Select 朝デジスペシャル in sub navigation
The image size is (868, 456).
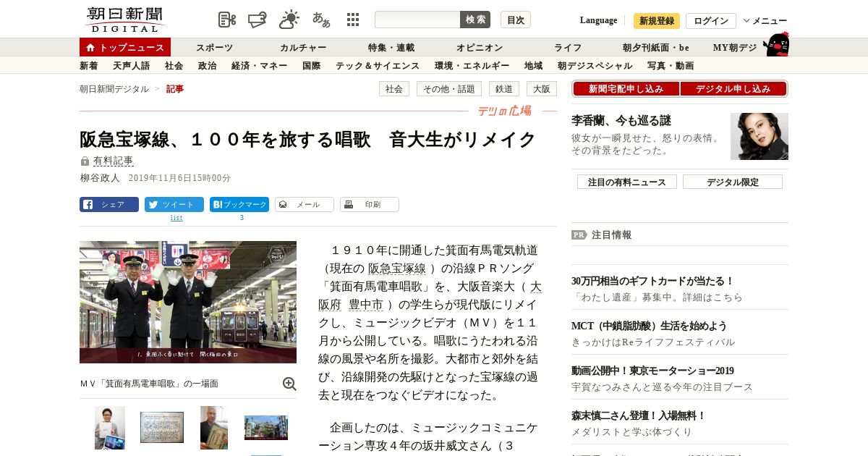tap(595, 66)
